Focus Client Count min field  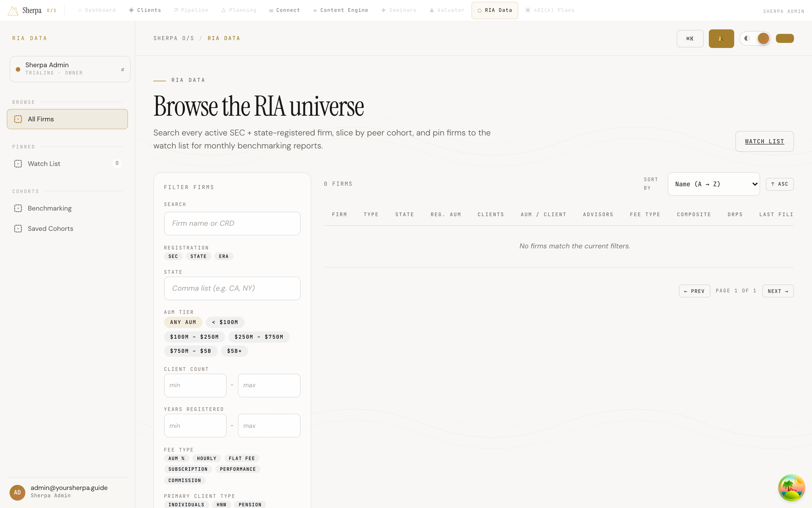click(x=195, y=385)
